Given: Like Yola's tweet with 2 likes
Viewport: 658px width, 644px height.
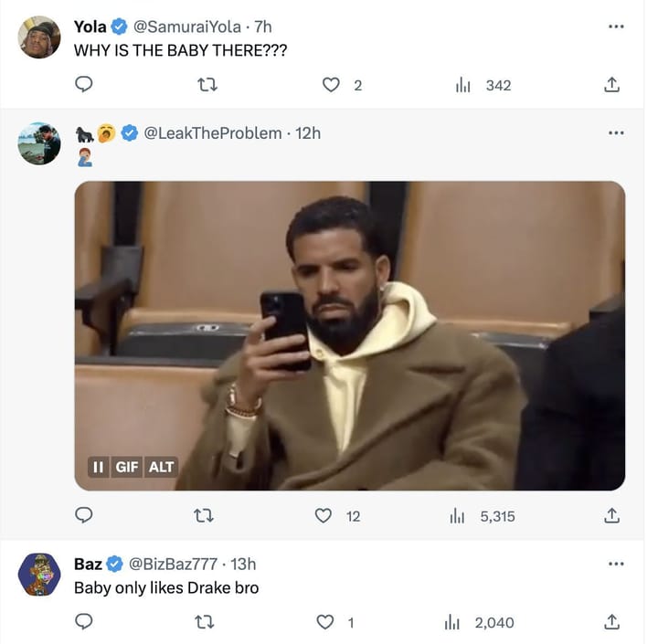Looking at the screenshot, I should (x=332, y=85).
